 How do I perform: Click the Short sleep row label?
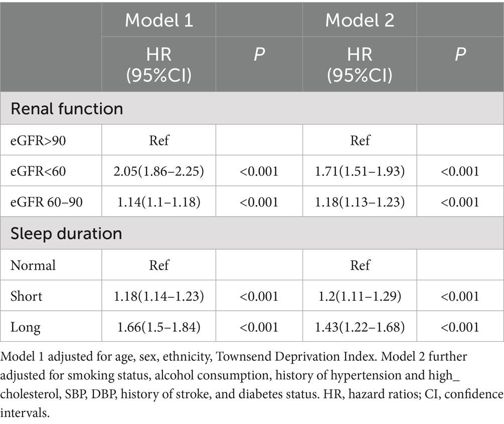click(x=27, y=296)
